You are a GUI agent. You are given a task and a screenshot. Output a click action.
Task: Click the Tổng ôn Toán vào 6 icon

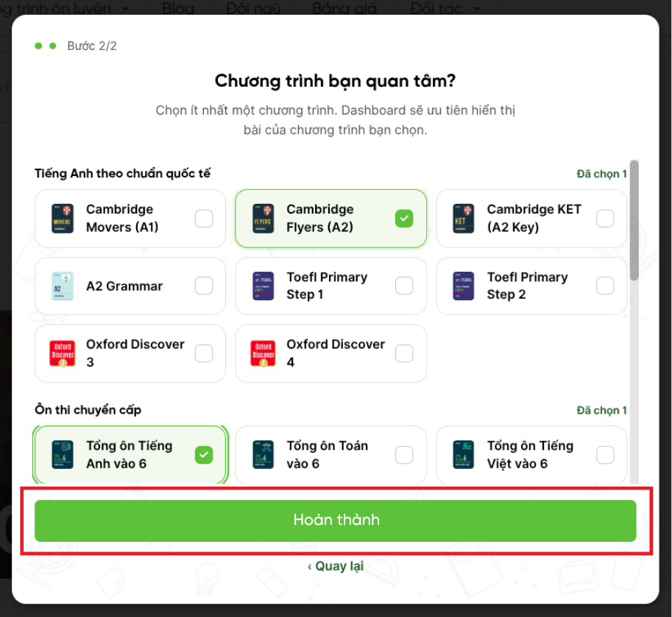tap(264, 454)
